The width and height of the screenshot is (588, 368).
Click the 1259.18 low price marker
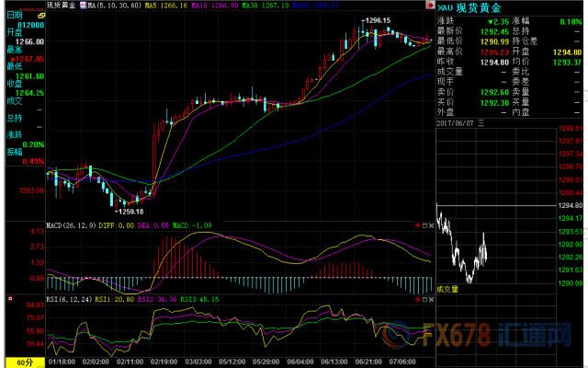click(x=138, y=211)
